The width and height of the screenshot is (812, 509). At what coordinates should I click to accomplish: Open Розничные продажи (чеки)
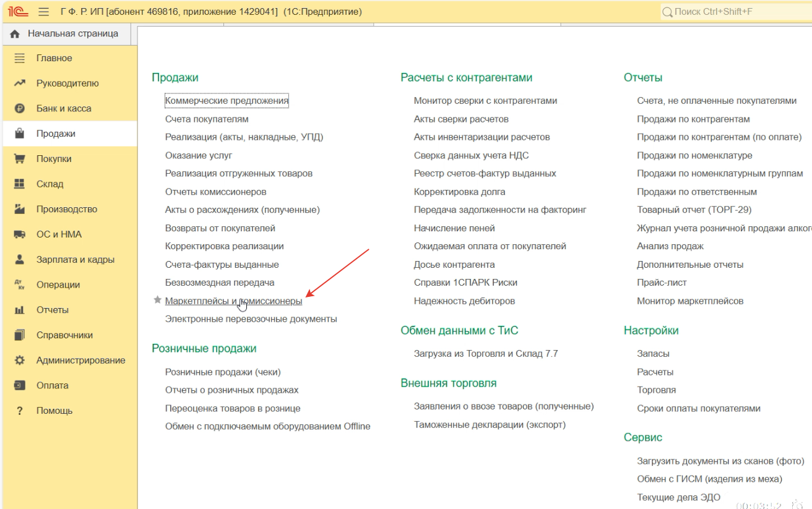tap(223, 372)
